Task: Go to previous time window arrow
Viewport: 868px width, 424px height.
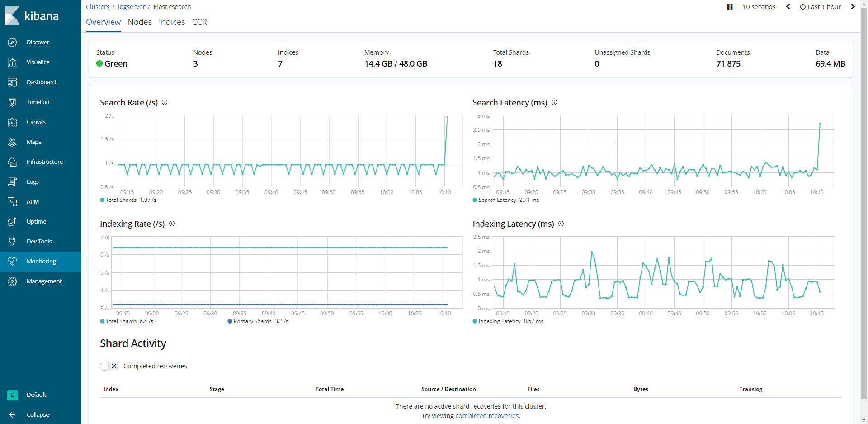Action: pyautogui.click(x=788, y=7)
